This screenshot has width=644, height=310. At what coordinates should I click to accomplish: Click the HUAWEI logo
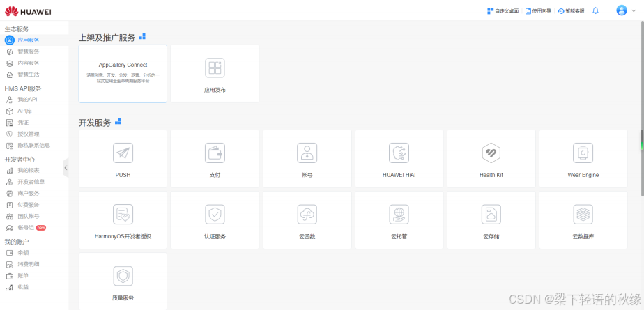[29, 12]
